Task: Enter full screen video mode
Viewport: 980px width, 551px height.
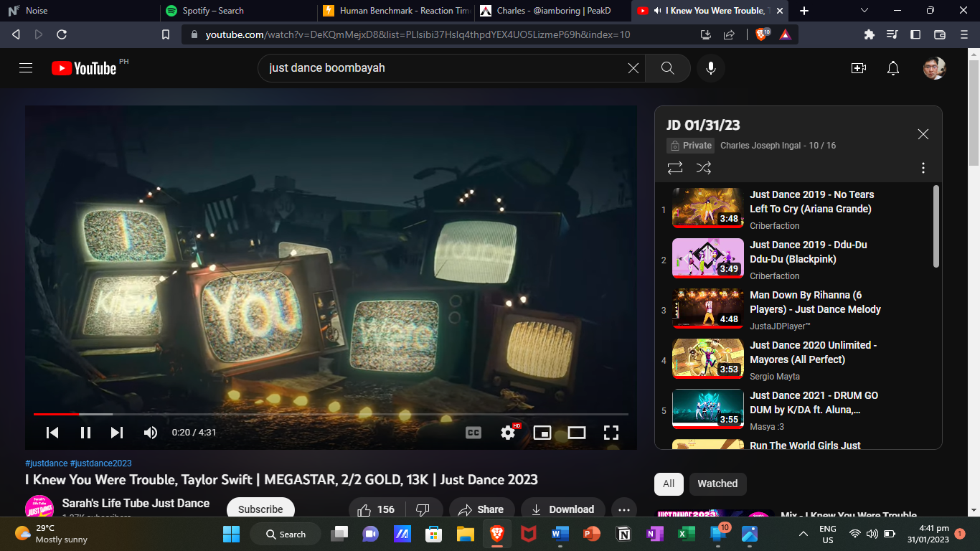Action: [x=611, y=433]
